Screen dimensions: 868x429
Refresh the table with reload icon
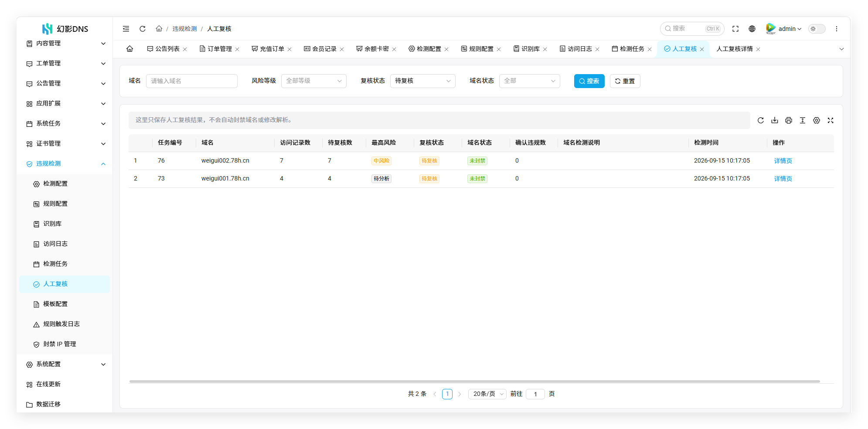pyautogui.click(x=761, y=120)
